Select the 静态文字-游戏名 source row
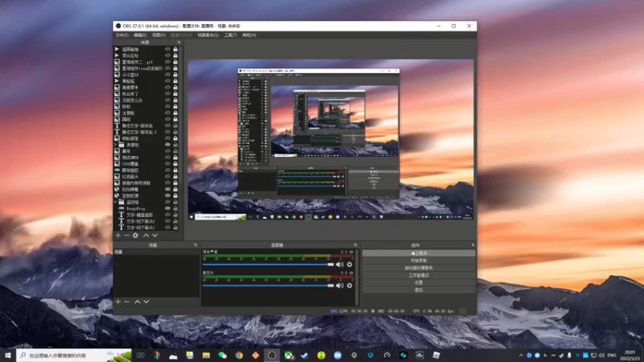The image size is (644, 362). [147, 125]
